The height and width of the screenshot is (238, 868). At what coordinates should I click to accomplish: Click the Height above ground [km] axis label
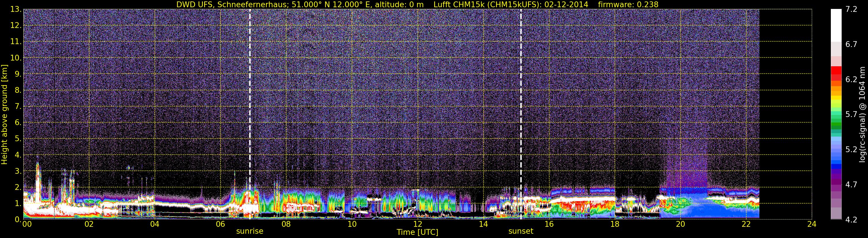tap(4, 114)
